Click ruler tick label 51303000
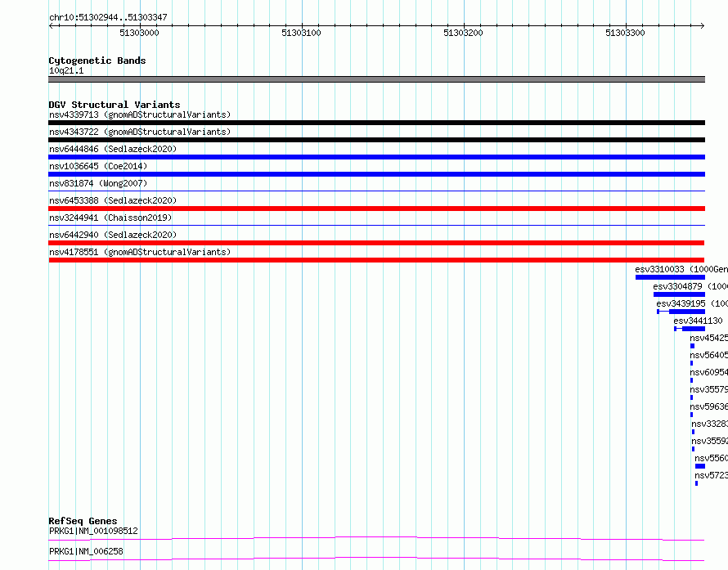Viewport: 728px width, 570px height. tap(139, 33)
